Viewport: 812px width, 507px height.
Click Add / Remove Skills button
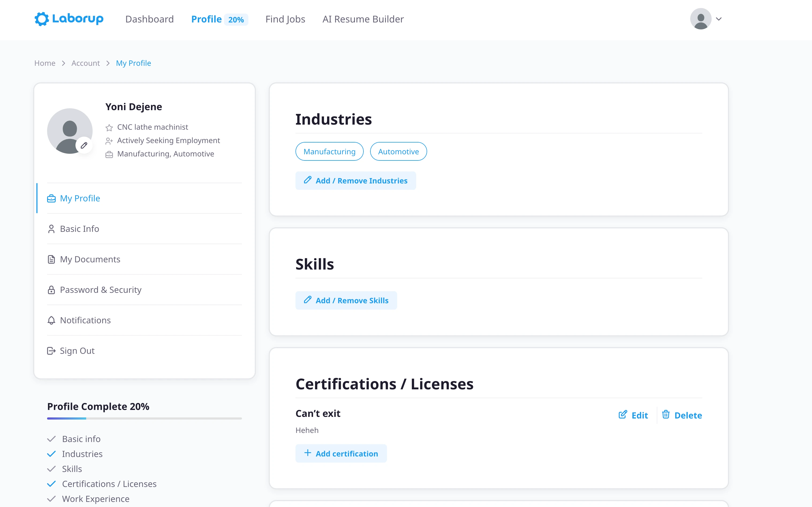(x=346, y=301)
